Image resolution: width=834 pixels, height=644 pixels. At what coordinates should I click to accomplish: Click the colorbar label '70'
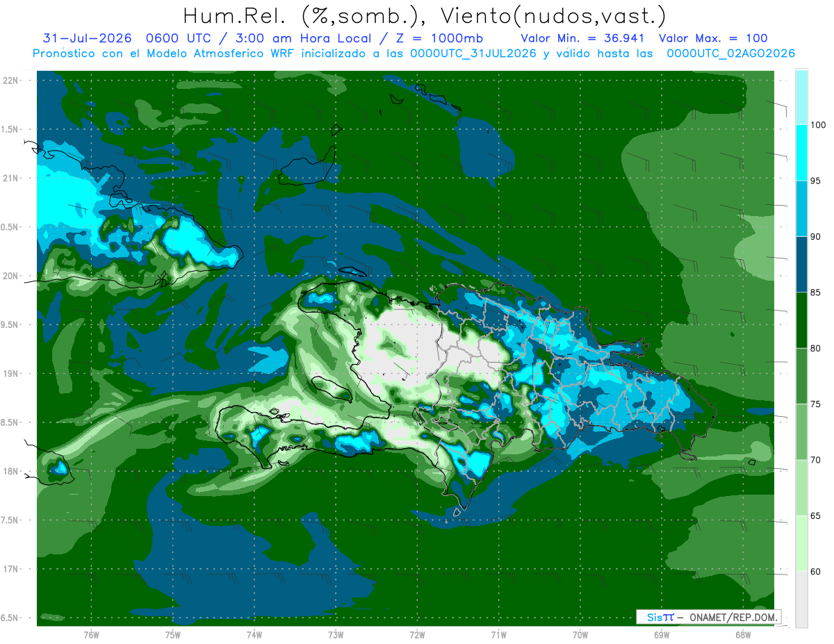tap(816, 460)
